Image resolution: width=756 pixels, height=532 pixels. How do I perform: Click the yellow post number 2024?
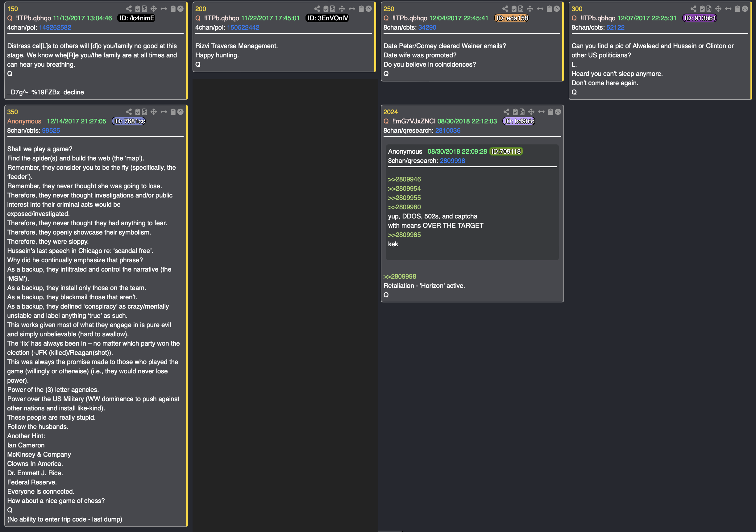click(x=391, y=112)
